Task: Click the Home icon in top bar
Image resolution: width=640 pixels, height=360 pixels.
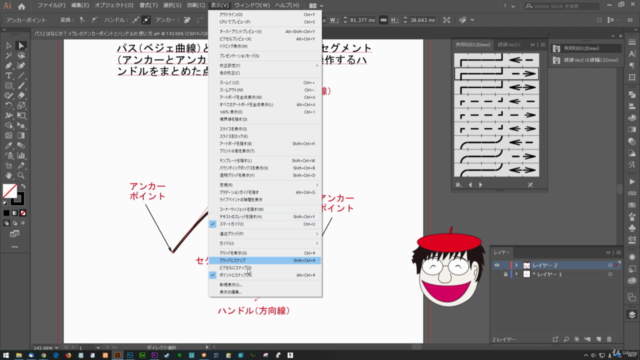Action: pyautogui.click(x=21, y=6)
